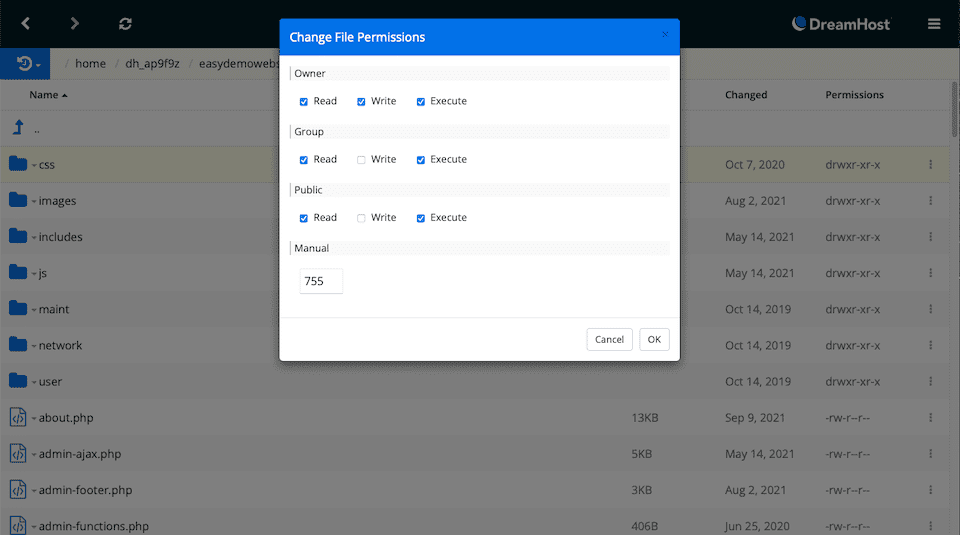The image size is (960, 535).
Task: Expand dropdown arrow beside includes folder
Action: 33,238
